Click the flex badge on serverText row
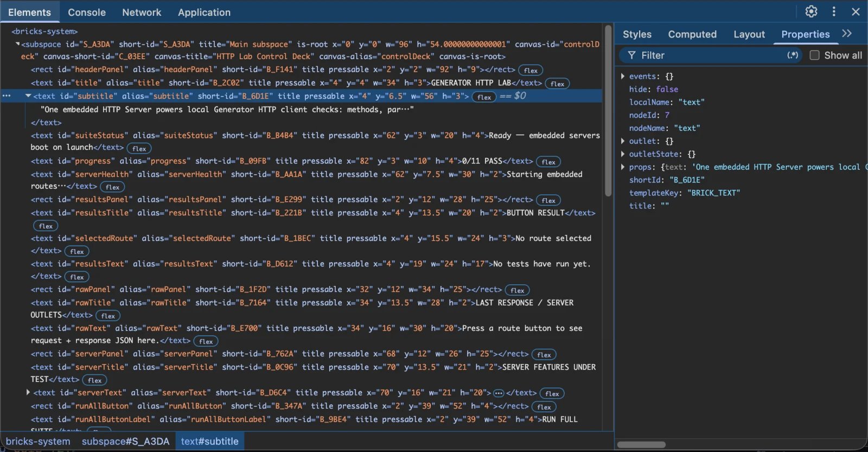This screenshot has height=452, width=868. pyautogui.click(x=552, y=394)
